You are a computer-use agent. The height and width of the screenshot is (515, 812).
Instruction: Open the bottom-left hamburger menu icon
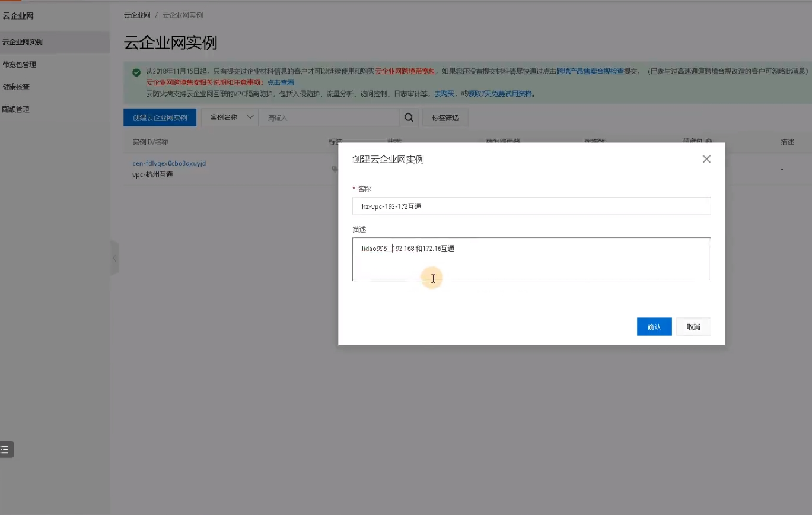pos(6,449)
